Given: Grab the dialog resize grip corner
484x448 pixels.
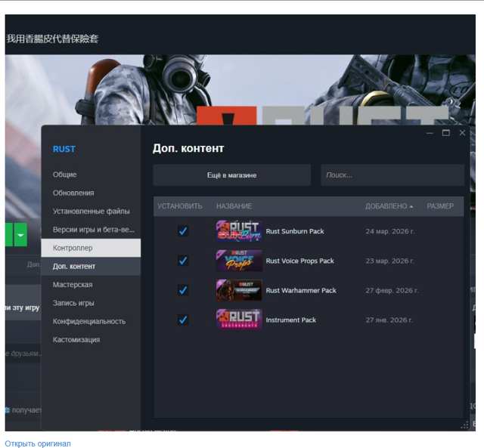Looking at the screenshot, I should tap(464, 425).
